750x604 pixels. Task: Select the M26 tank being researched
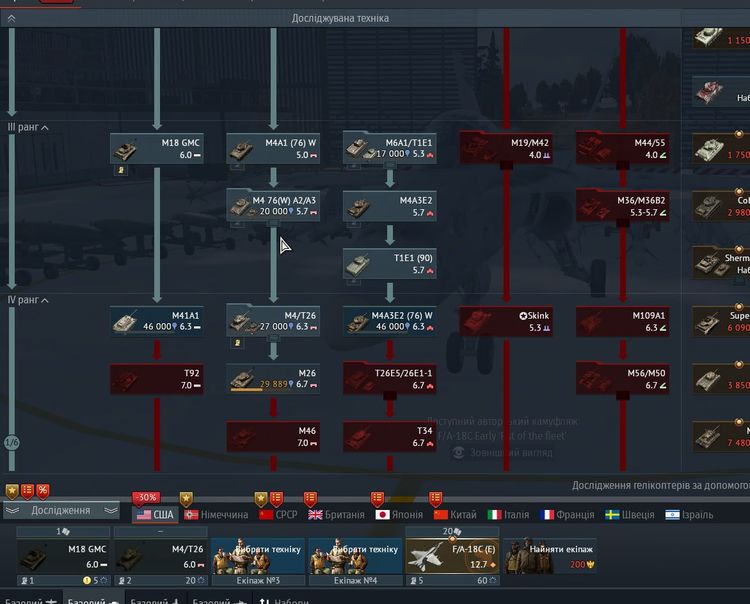273,379
